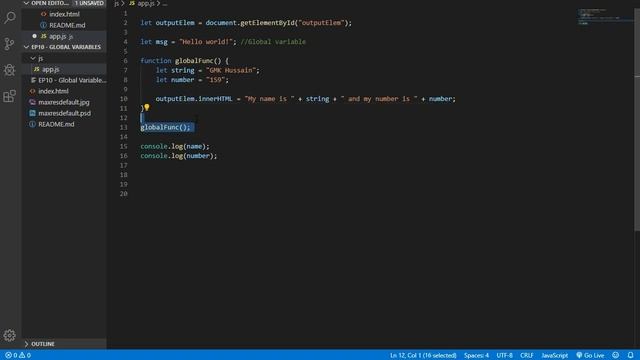
Task: Click the app.js breadcrumb segment
Action: coord(142,3)
